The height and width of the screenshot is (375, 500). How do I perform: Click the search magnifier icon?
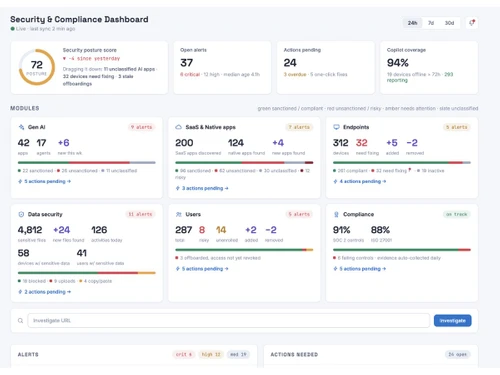[20, 321]
